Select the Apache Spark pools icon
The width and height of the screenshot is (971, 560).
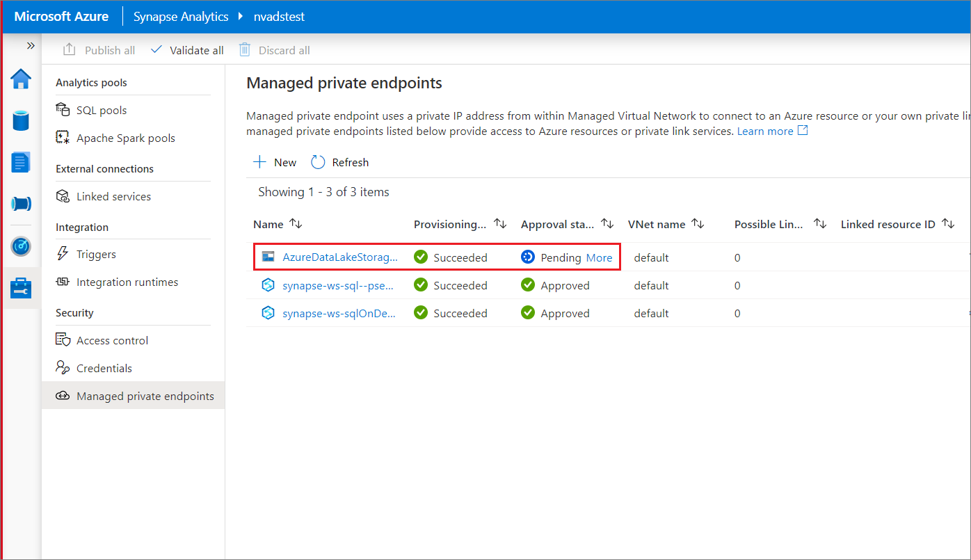(x=62, y=137)
